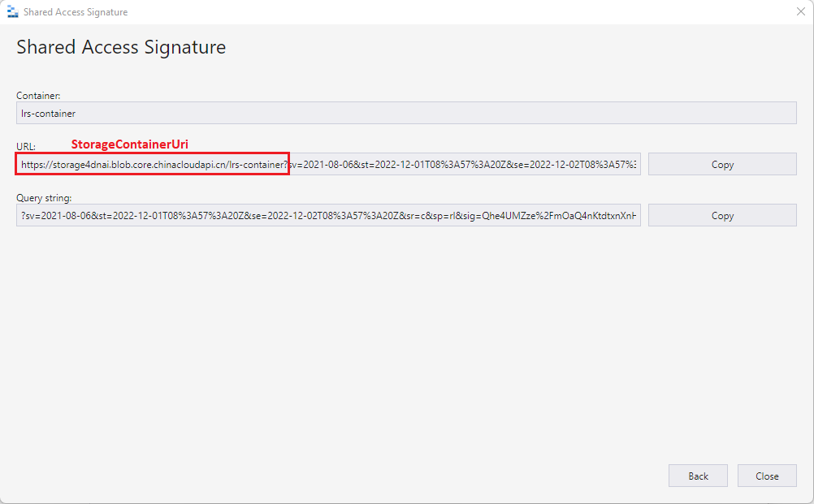Click the sr=c&sp=rl parameters in Query string
Screen dimensions: 814x504
pyautogui.click(x=438, y=215)
